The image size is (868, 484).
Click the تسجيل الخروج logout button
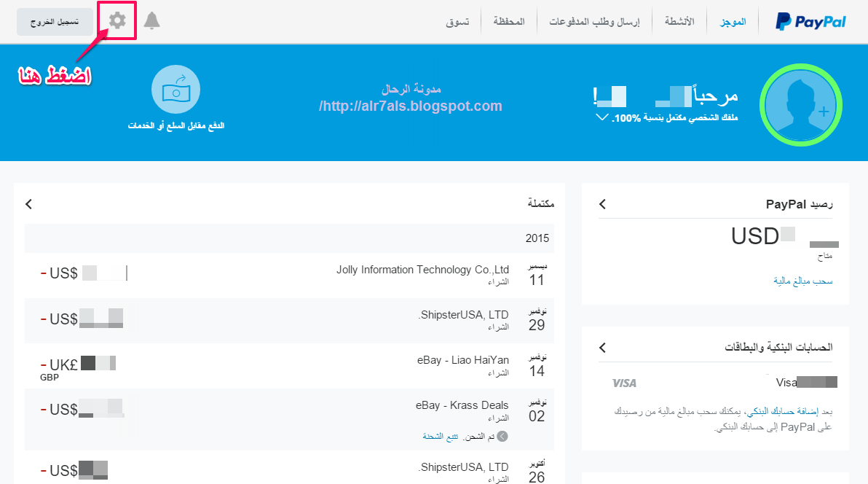click(55, 22)
